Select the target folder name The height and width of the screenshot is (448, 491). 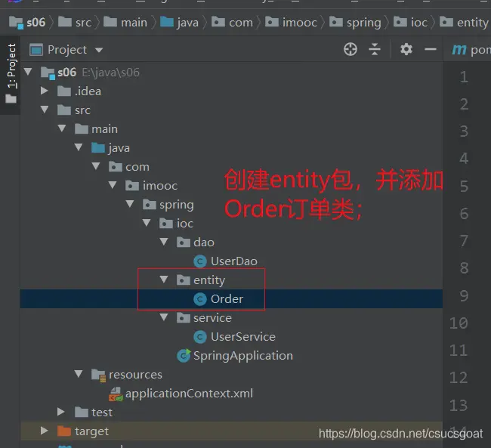pyautogui.click(x=91, y=431)
